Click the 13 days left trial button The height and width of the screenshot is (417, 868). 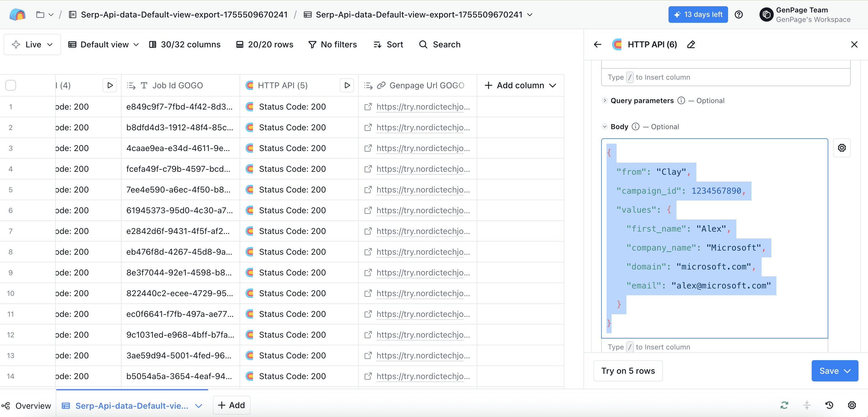[698, 15]
